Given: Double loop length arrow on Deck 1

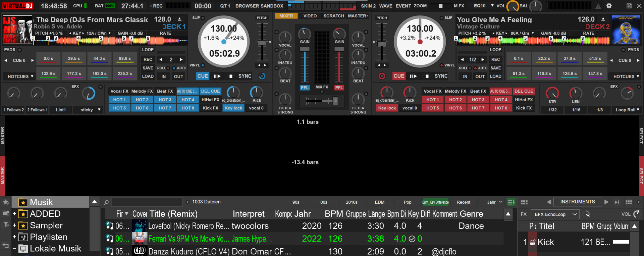Looking at the screenshot, I should tap(181, 59).
